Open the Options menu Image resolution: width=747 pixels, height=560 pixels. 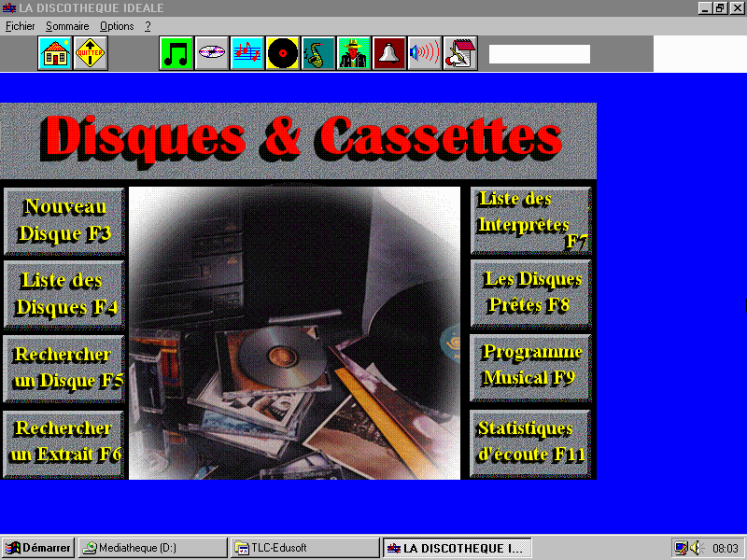[117, 26]
